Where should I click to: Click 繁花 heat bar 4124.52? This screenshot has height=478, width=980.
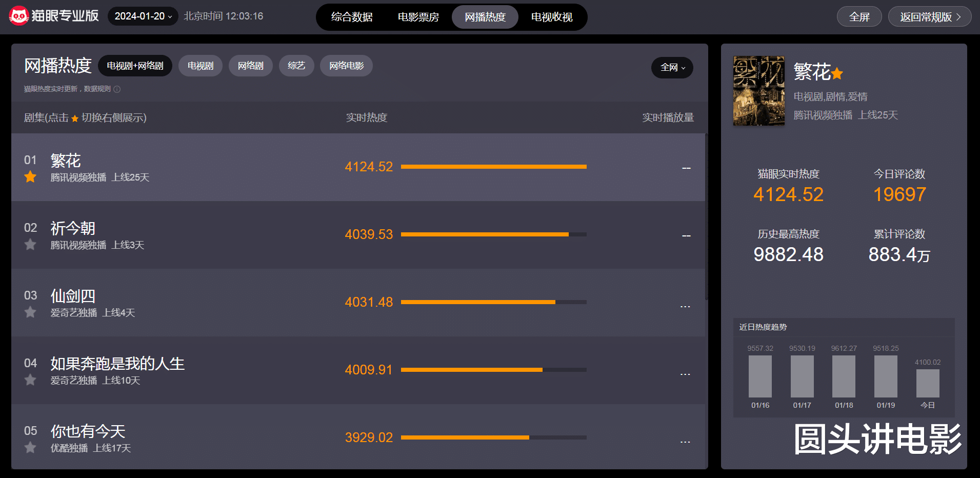click(494, 167)
